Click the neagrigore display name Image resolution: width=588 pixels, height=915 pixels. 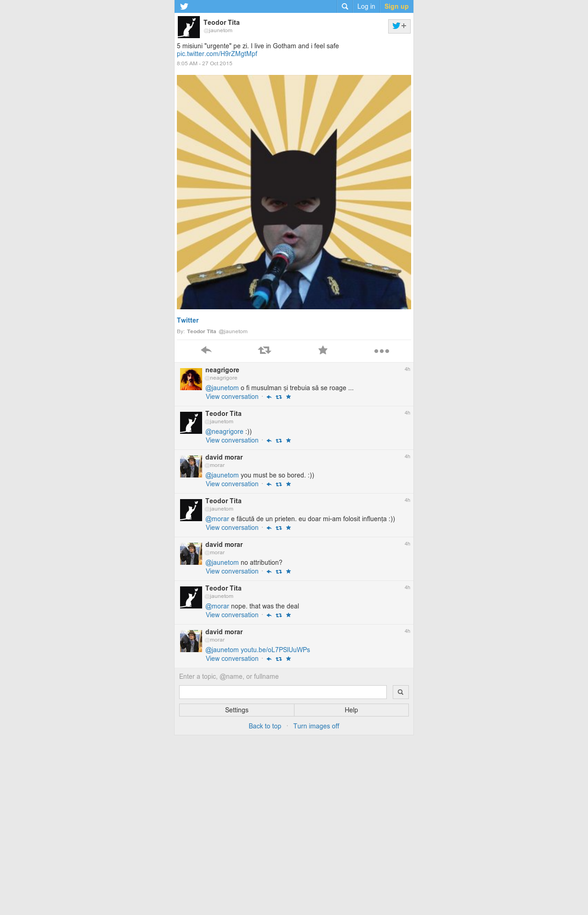(222, 370)
